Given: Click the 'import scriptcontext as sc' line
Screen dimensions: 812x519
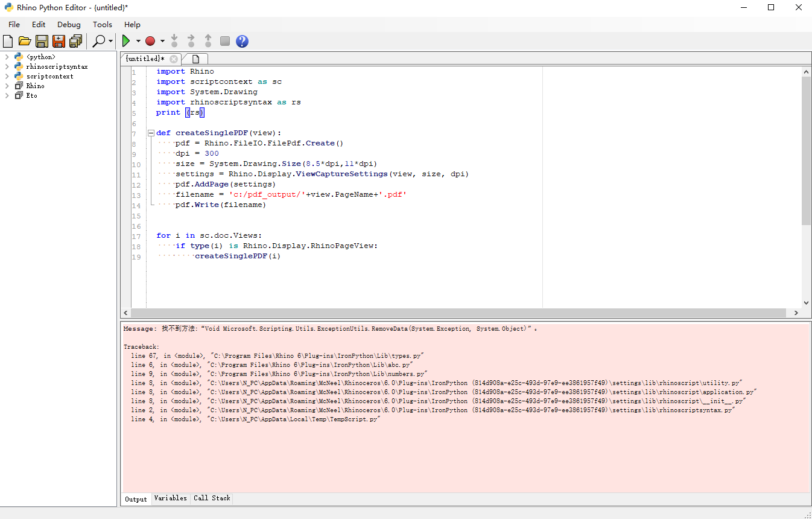Looking at the screenshot, I should [219, 81].
